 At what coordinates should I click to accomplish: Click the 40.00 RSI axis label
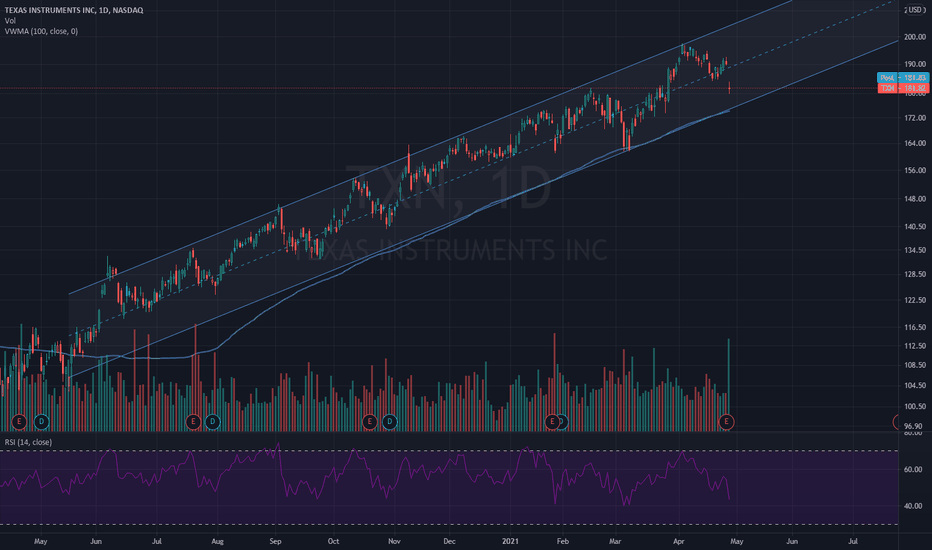[x=913, y=507]
